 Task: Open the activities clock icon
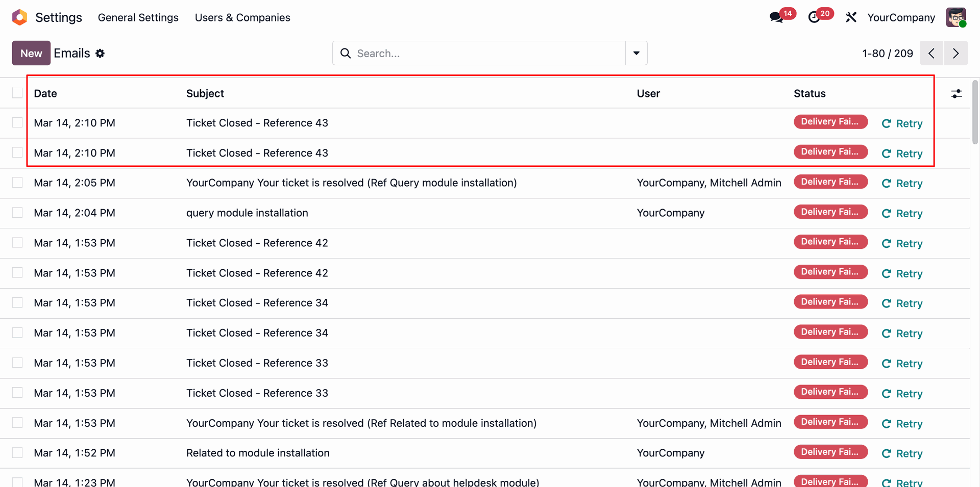[x=814, y=17]
